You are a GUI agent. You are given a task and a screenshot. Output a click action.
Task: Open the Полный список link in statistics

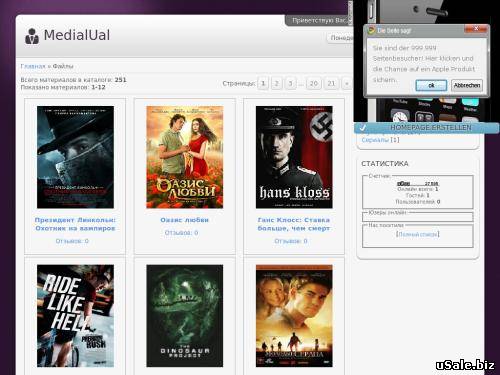(418, 234)
